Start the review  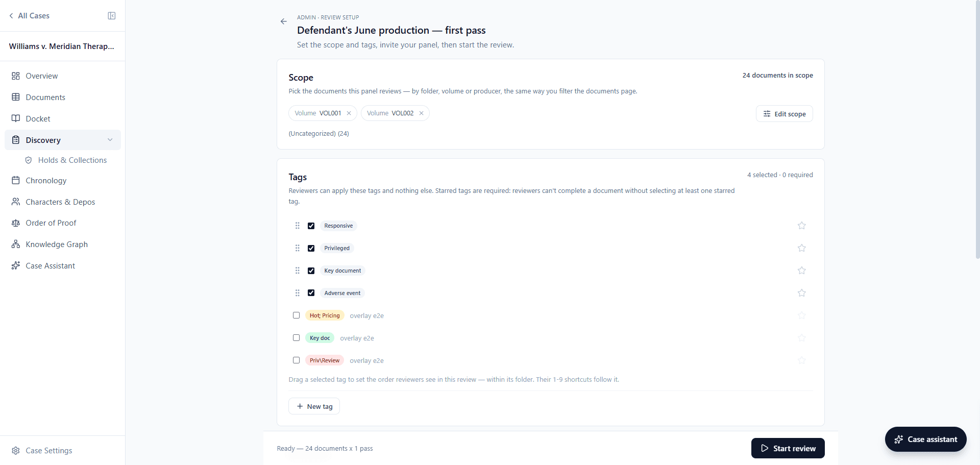[788, 448]
